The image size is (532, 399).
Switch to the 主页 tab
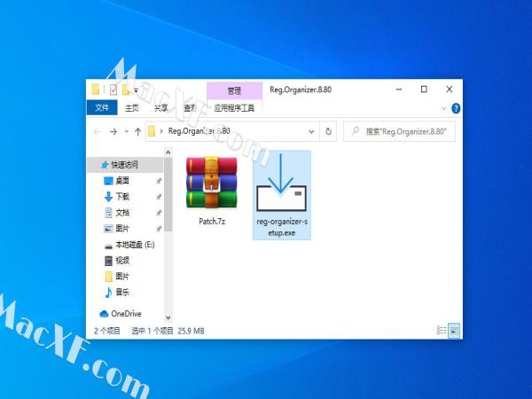point(131,108)
